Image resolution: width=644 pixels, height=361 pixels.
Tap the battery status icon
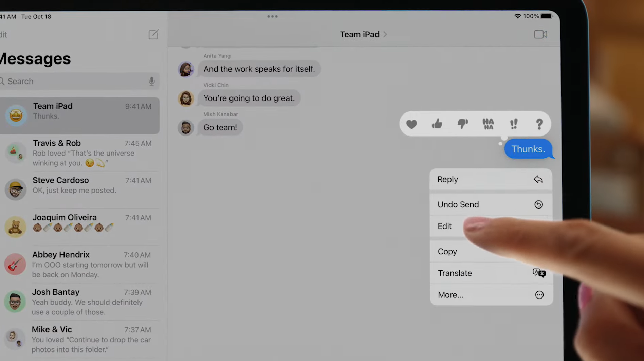[547, 16]
